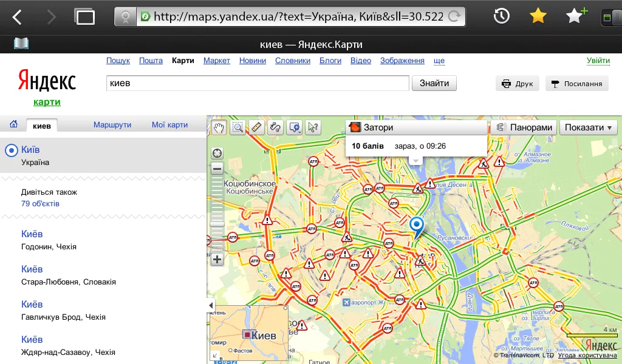Open the Відео link

[x=361, y=61]
